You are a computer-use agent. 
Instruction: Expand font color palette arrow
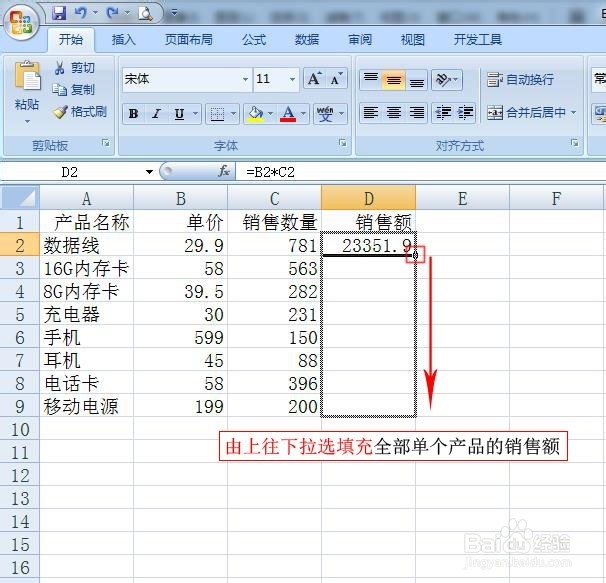[303, 114]
